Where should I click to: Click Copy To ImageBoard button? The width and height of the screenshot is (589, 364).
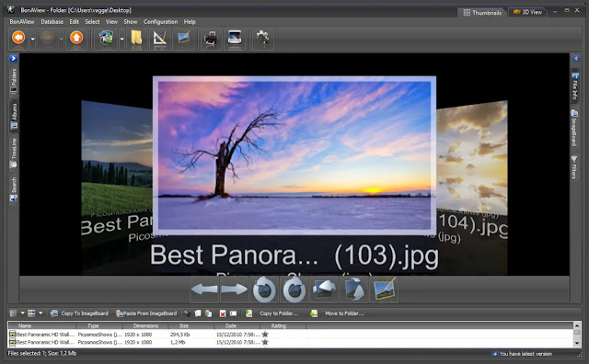(x=79, y=313)
